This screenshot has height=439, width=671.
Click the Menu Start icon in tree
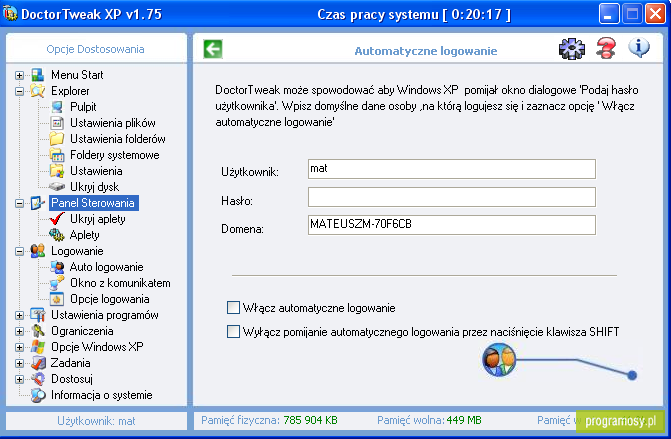tap(38, 75)
